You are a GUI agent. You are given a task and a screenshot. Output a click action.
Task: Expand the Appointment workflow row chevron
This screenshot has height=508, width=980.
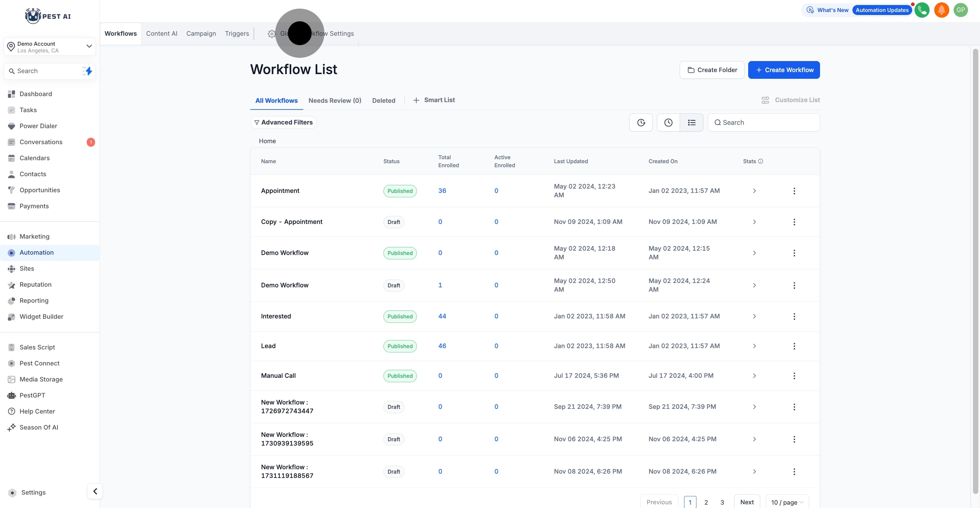pos(755,191)
